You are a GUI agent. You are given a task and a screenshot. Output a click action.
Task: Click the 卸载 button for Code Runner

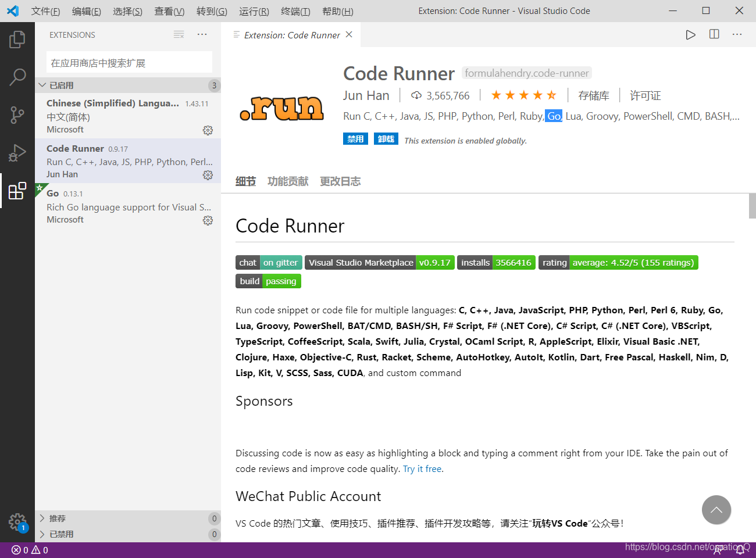click(x=386, y=139)
